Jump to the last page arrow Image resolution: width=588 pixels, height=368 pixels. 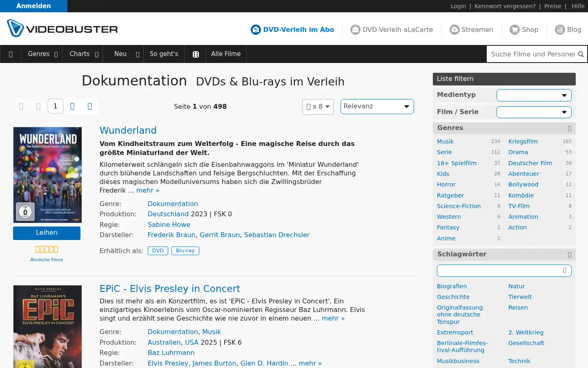pos(90,106)
